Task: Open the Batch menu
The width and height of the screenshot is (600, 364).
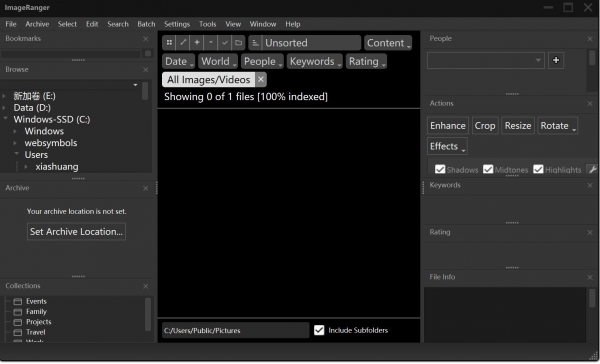Action: tap(146, 24)
